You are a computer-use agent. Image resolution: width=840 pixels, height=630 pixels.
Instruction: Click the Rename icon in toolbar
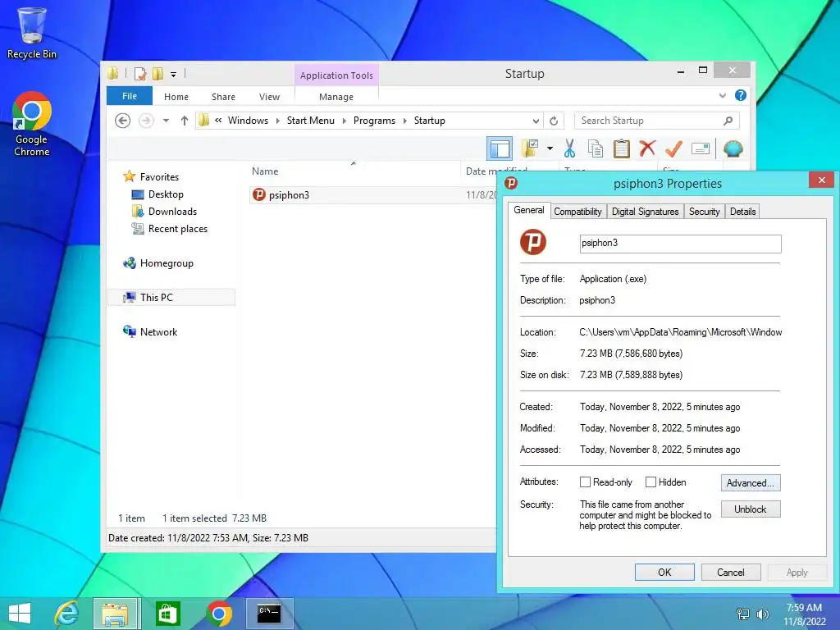click(x=701, y=148)
